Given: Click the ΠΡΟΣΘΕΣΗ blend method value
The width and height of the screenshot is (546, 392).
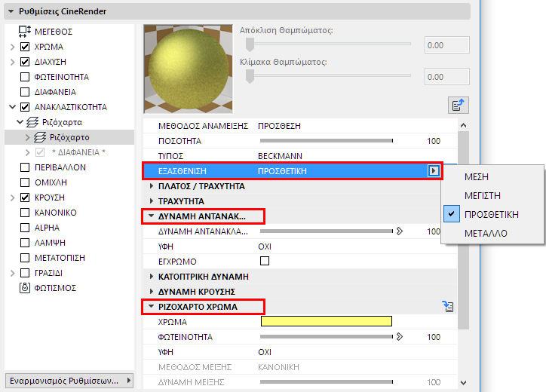Looking at the screenshot, I should point(279,126).
